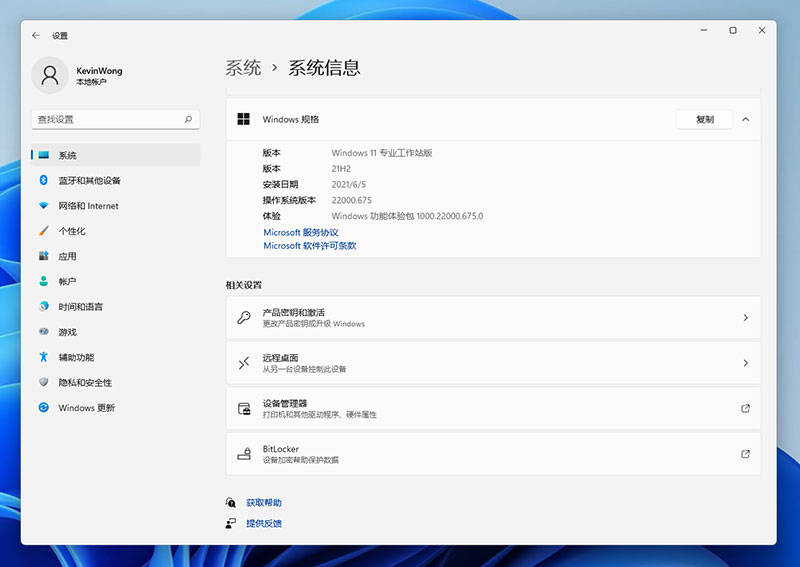Select the Windows 功能体验包 experience value

point(407,216)
